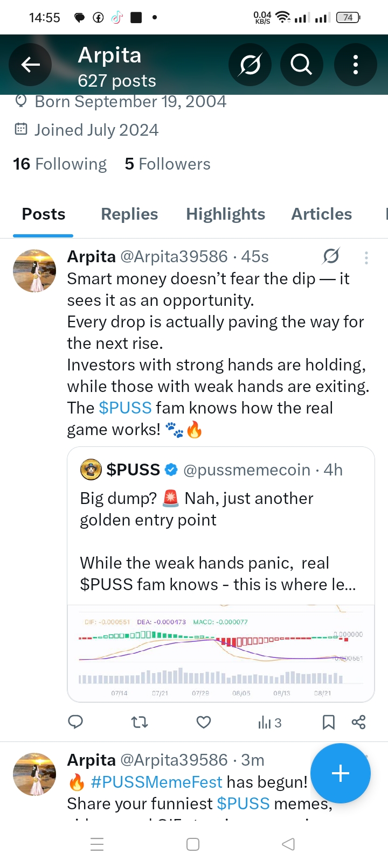Image resolution: width=388 pixels, height=868 pixels.
Task: Open Grok icon in profile header
Action: point(250,65)
